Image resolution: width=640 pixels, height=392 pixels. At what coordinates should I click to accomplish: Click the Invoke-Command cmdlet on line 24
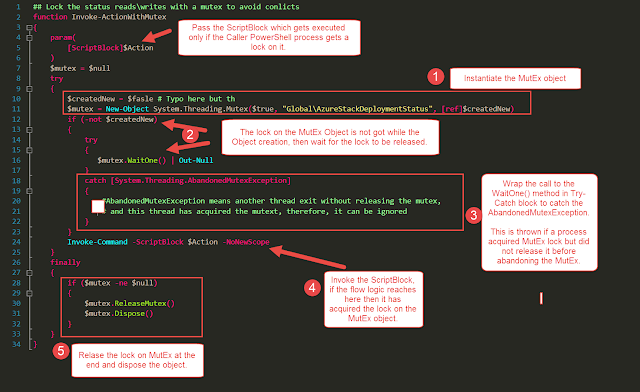[x=97, y=242]
